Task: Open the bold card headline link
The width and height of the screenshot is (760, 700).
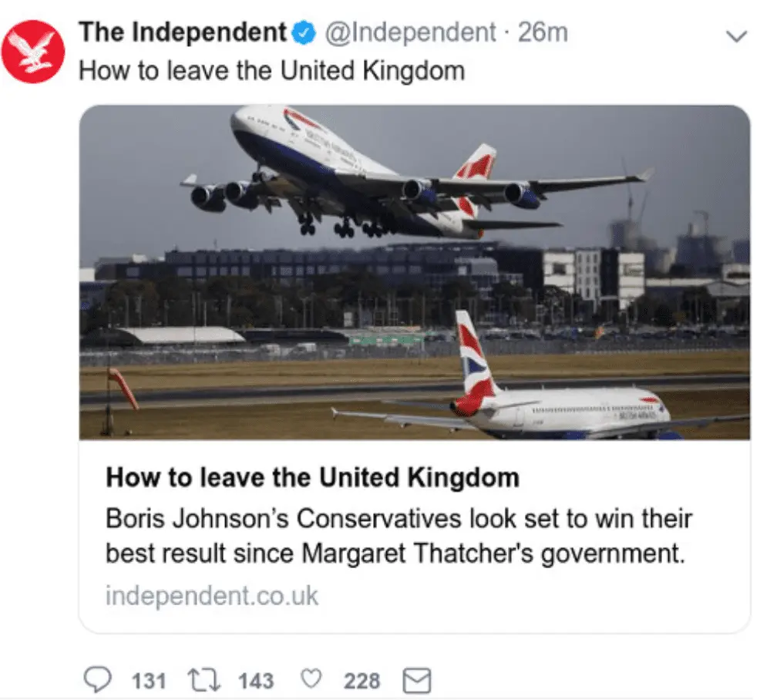Action: 312,478
